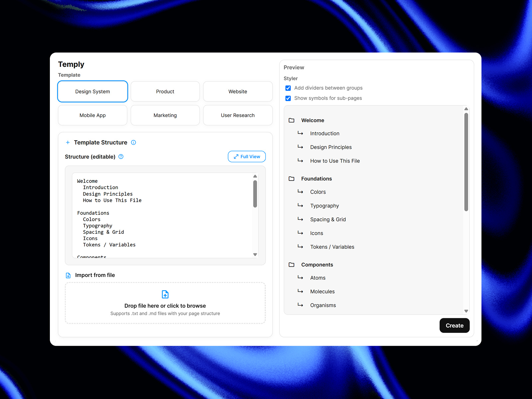Click the sub-page arrow beside Icons
This screenshot has height=399, width=532.
coord(300,233)
